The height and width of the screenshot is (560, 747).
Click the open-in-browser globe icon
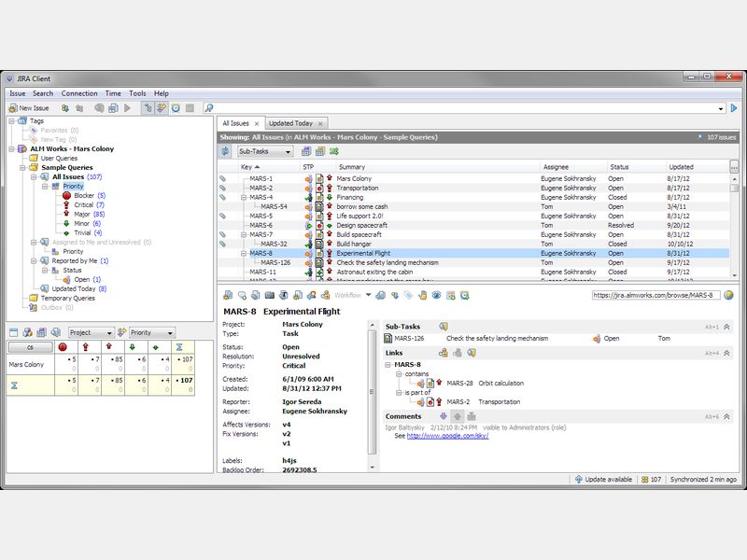(728, 295)
